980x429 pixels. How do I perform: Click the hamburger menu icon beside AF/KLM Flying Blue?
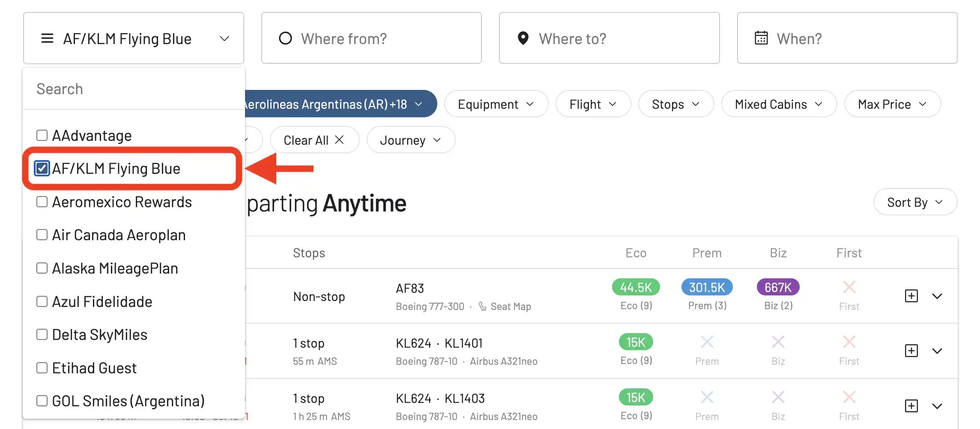click(47, 39)
